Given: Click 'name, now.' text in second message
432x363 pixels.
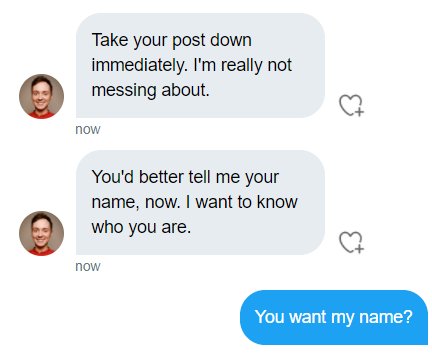Looking at the screenshot, I should (136, 202).
